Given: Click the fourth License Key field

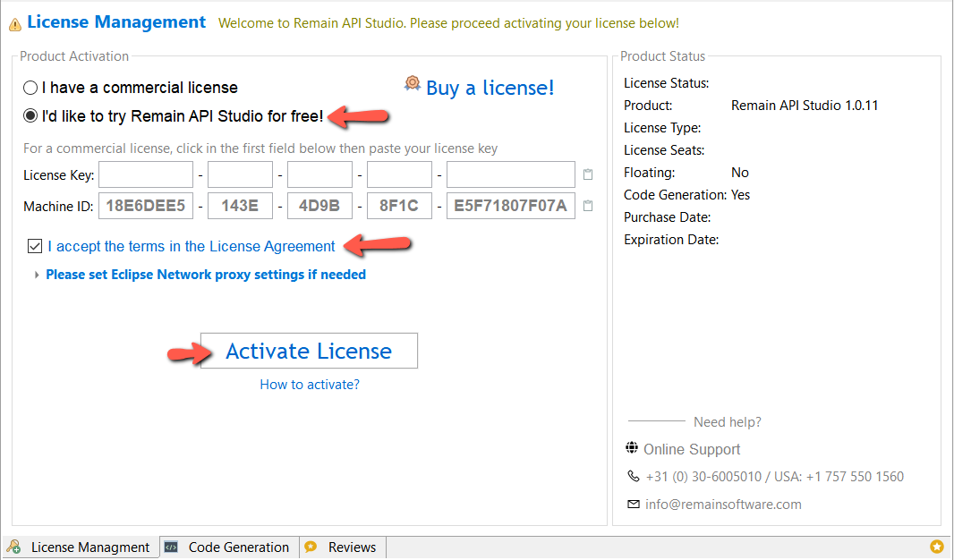Looking at the screenshot, I should coord(400,174).
